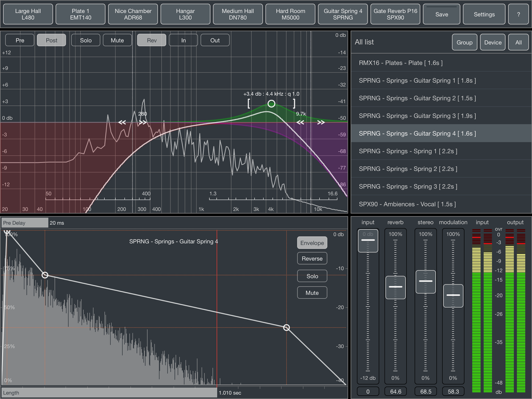532x399 pixels.
Task: Click the left bracket of EQ band width
Action: pyautogui.click(x=249, y=104)
